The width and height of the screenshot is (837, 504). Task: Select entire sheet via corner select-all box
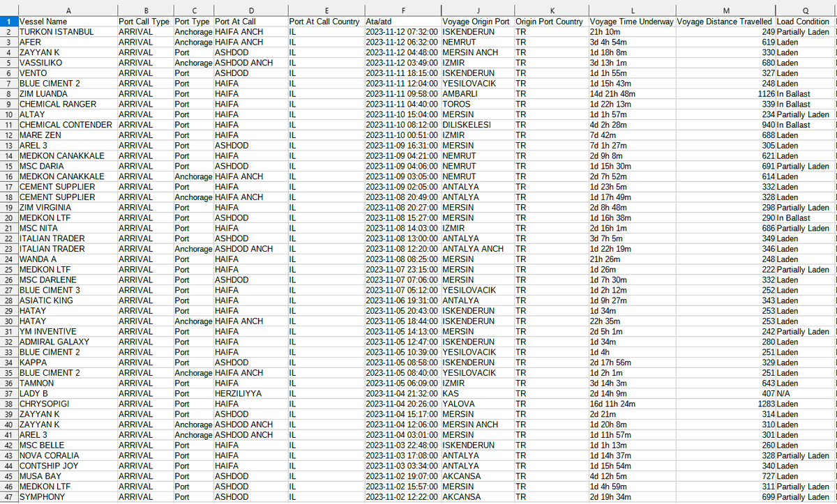tap(8, 10)
